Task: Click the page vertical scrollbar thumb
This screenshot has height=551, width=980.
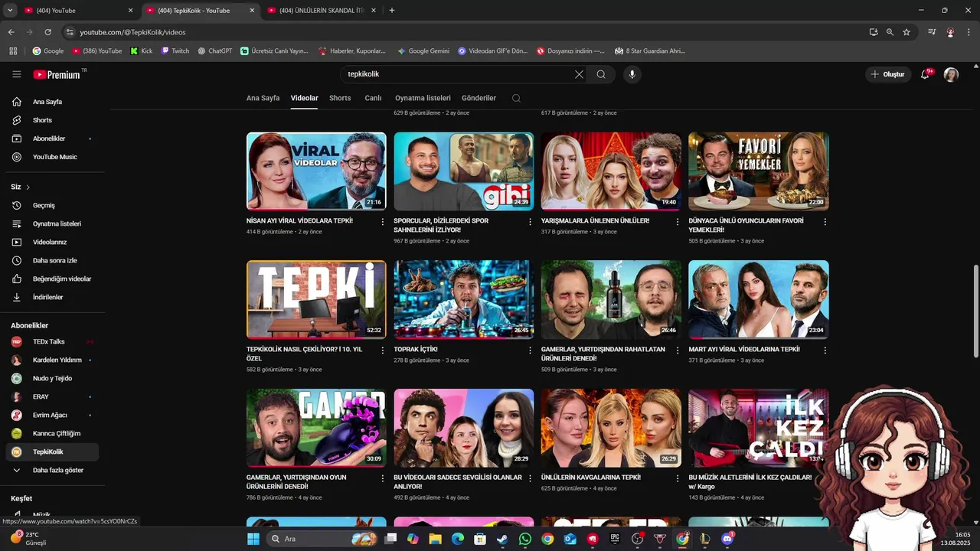Action: 975,310
